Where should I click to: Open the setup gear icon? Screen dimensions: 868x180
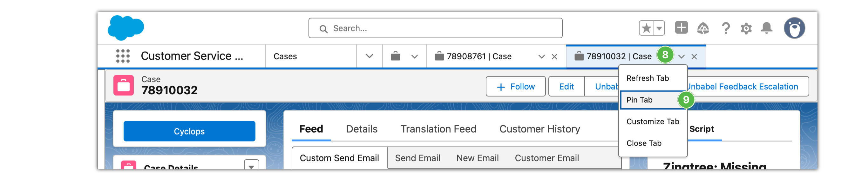(746, 28)
